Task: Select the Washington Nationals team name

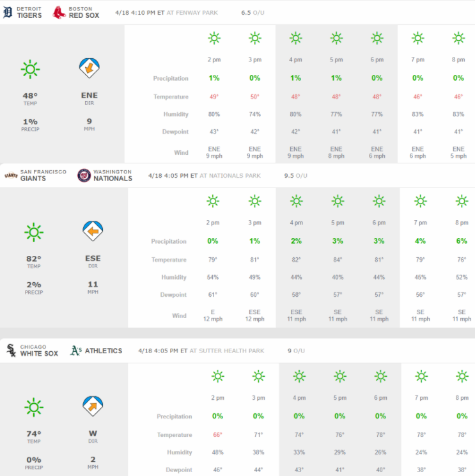Action: (113, 178)
